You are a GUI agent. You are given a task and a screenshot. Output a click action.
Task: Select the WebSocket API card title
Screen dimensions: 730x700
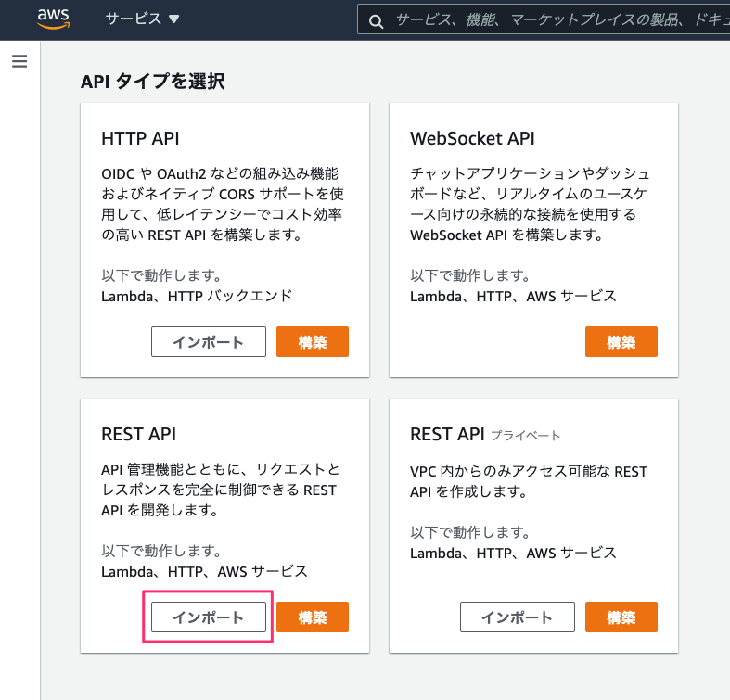472,138
